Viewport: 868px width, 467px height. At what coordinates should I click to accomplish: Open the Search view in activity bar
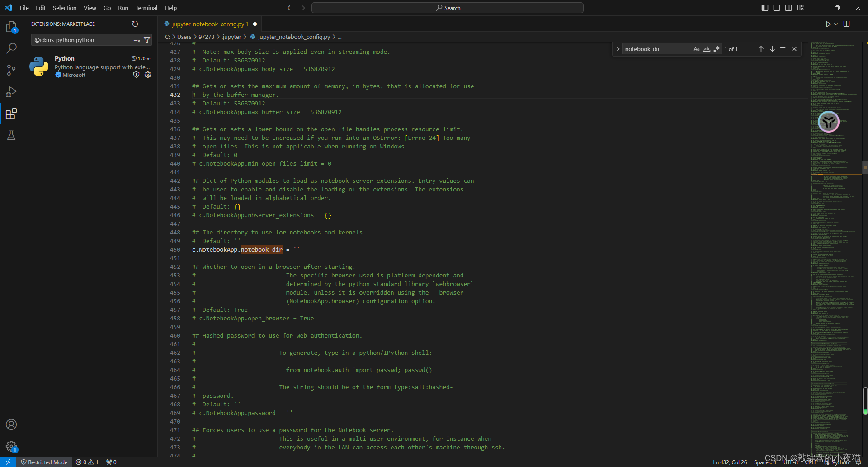[x=11, y=48]
